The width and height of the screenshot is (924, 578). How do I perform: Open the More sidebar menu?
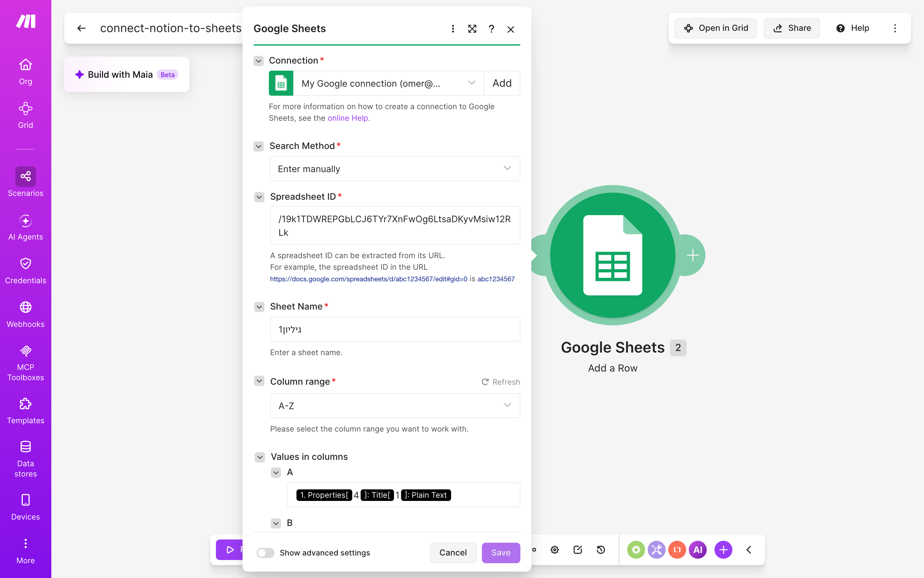pyautogui.click(x=26, y=551)
